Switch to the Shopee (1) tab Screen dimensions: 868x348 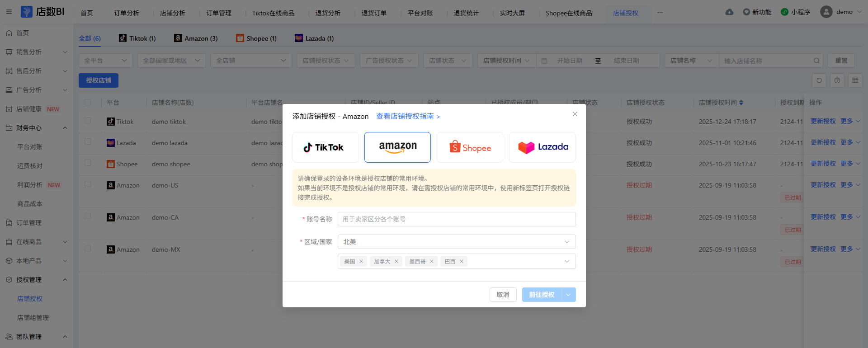(256, 38)
